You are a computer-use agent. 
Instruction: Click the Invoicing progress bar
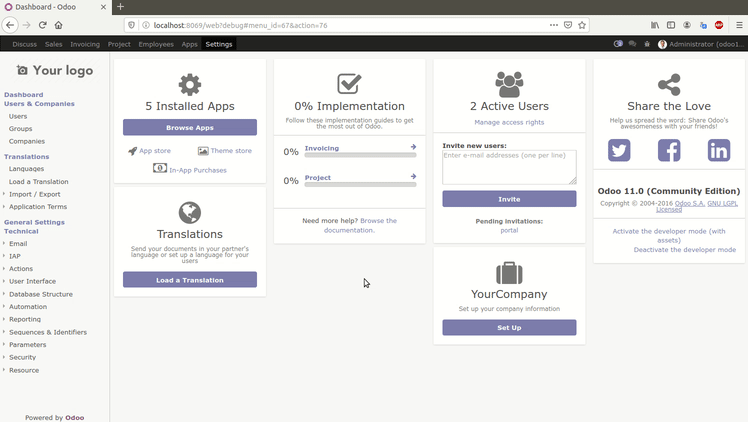pos(360,155)
